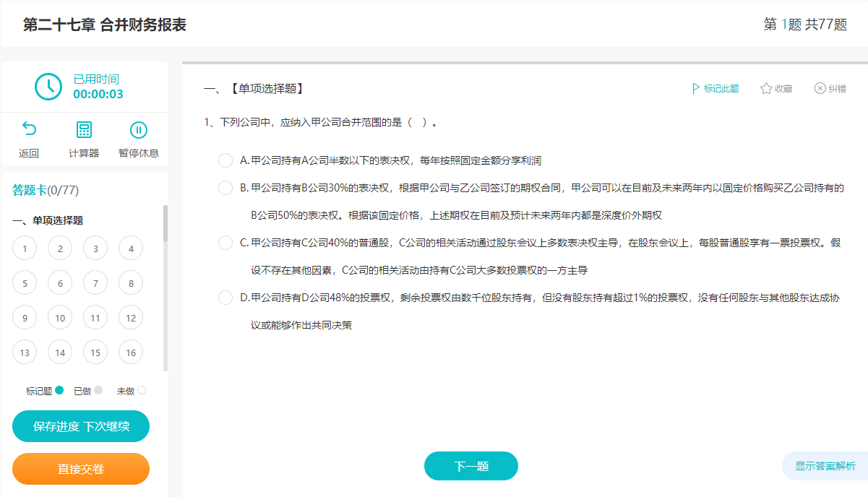Jump to question 9 in answer card
This screenshot has width=868, height=497.
coord(24,317)
